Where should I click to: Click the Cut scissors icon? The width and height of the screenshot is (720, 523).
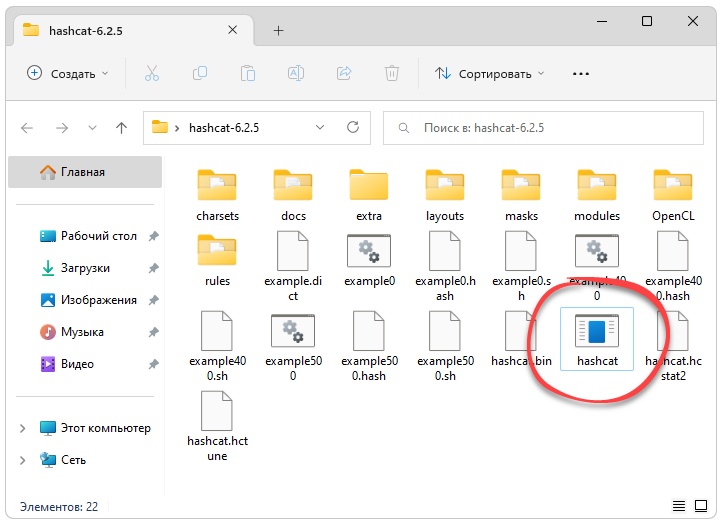click(x=152, y=73)
